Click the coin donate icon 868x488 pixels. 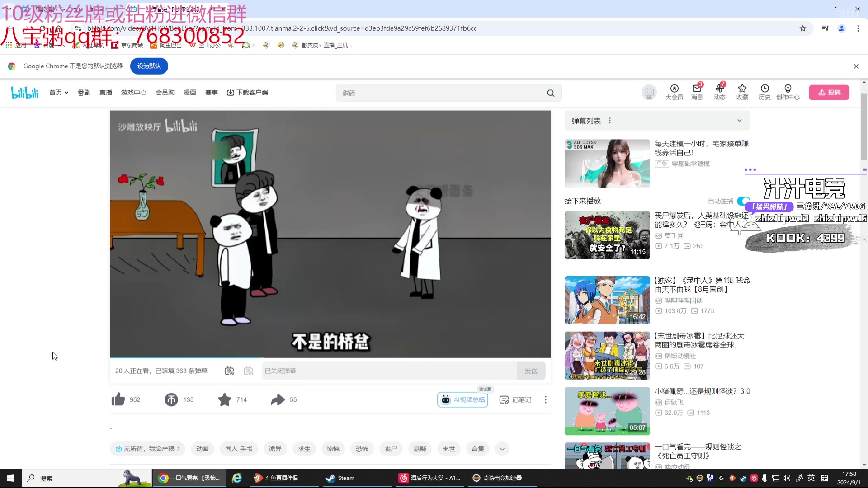[171, 399]
